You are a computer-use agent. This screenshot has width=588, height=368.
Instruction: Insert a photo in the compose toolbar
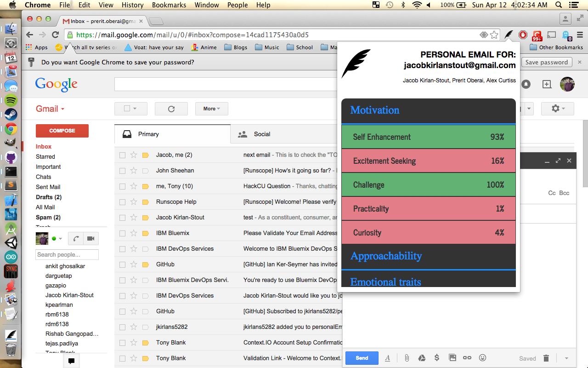(452, 358)
